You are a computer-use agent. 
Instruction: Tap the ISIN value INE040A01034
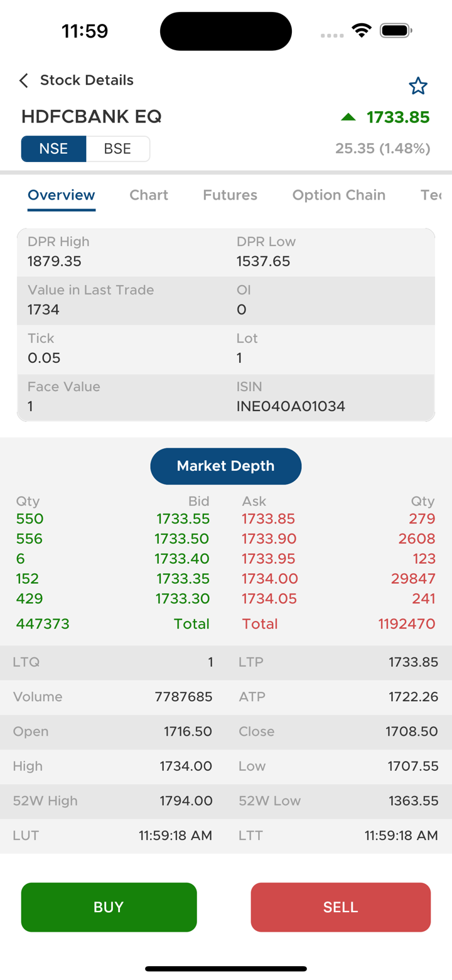point(291,406)
